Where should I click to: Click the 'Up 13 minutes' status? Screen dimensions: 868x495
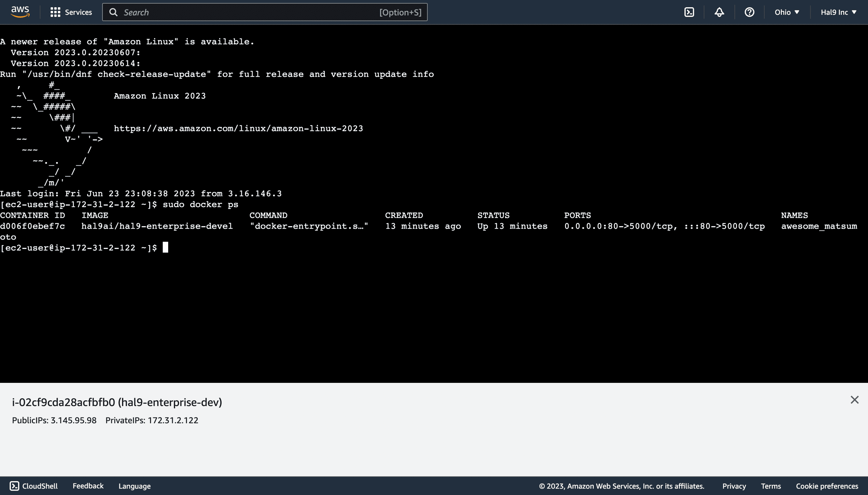coord(512,226)
